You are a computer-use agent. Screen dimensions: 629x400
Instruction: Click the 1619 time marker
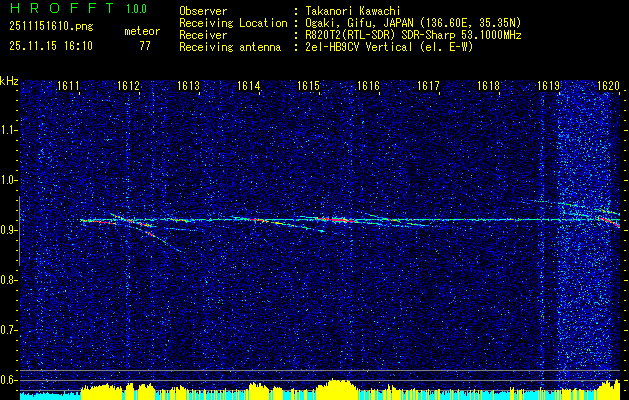click(548, 86)
